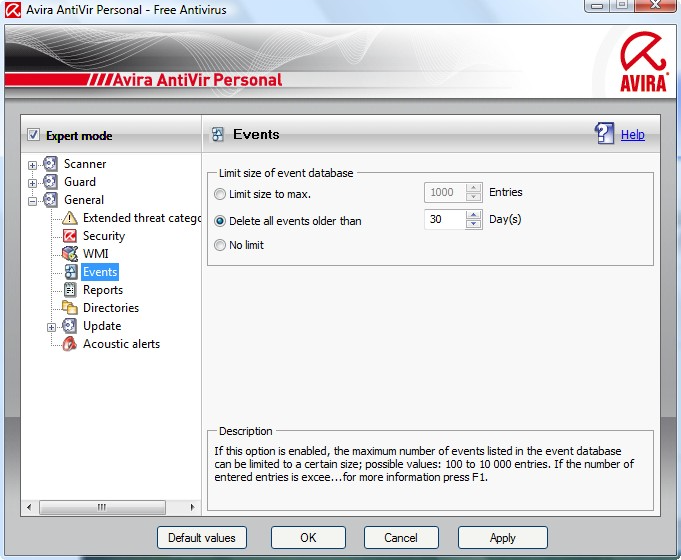681x560 pixels.
Task: Select the Events tree item
Action: pos(100,272)
